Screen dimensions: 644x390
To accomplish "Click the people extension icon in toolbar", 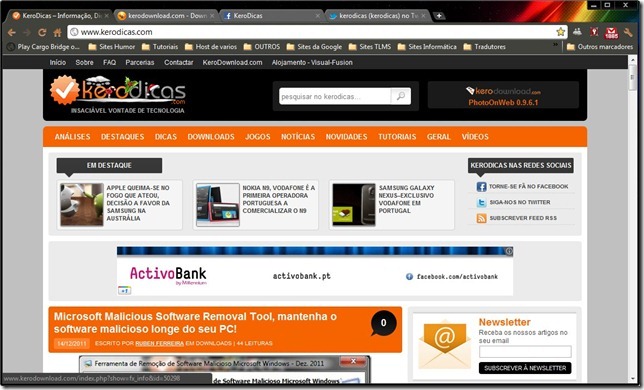I will click(577, 32).
